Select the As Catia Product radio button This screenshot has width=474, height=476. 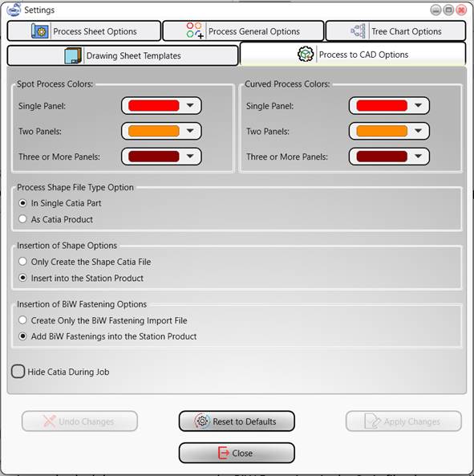pos(22,219)
